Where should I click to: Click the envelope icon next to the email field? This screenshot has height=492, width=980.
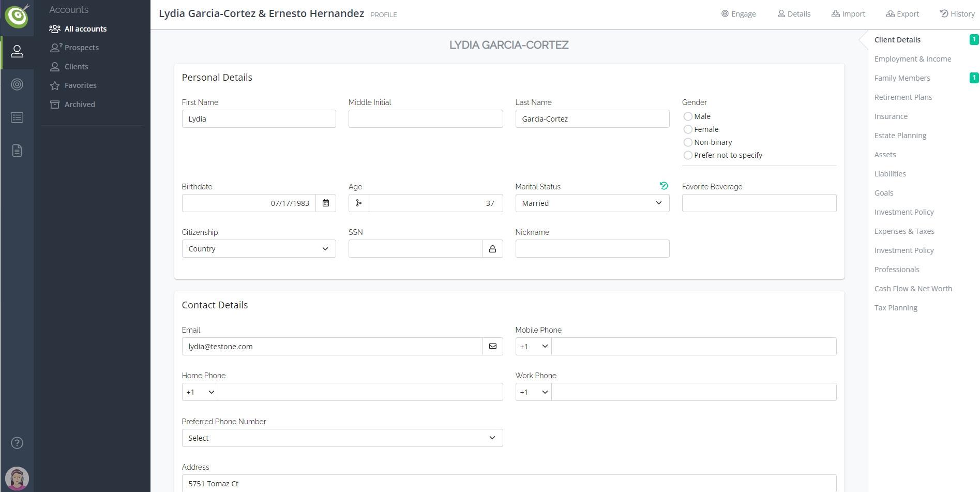492,346
